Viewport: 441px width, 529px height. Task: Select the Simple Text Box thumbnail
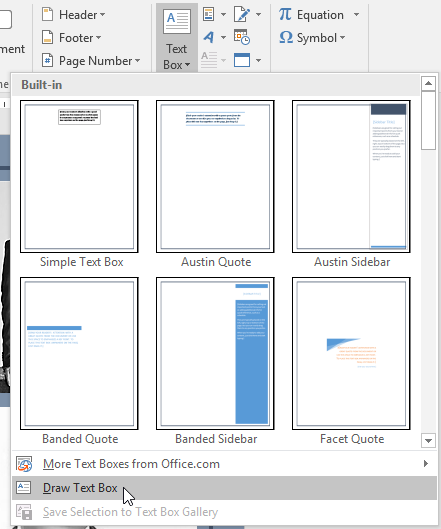coord(79,176)
